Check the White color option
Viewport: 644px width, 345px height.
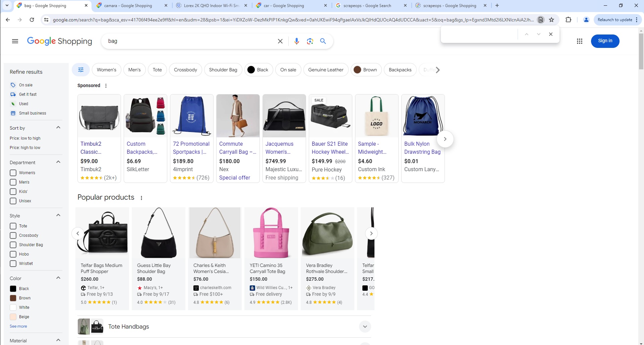coord(13,307)
